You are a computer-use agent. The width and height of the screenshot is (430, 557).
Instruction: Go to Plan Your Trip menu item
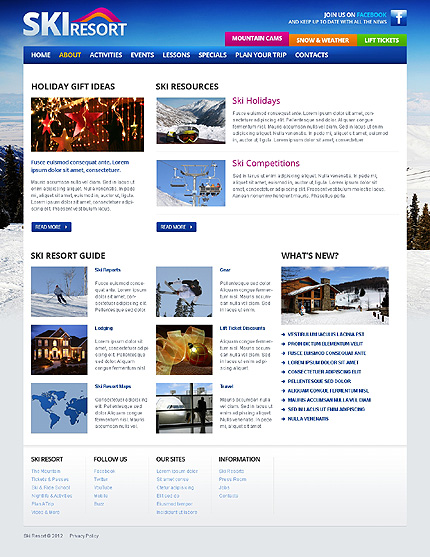[x=261, y=55]
